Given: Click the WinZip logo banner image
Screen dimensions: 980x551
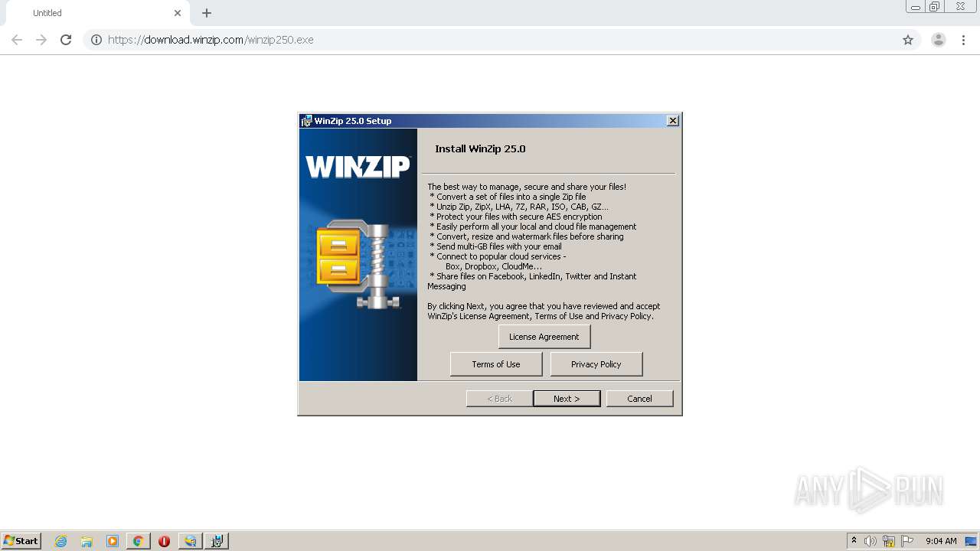Looking at the screenshot, I should [358, 167].
